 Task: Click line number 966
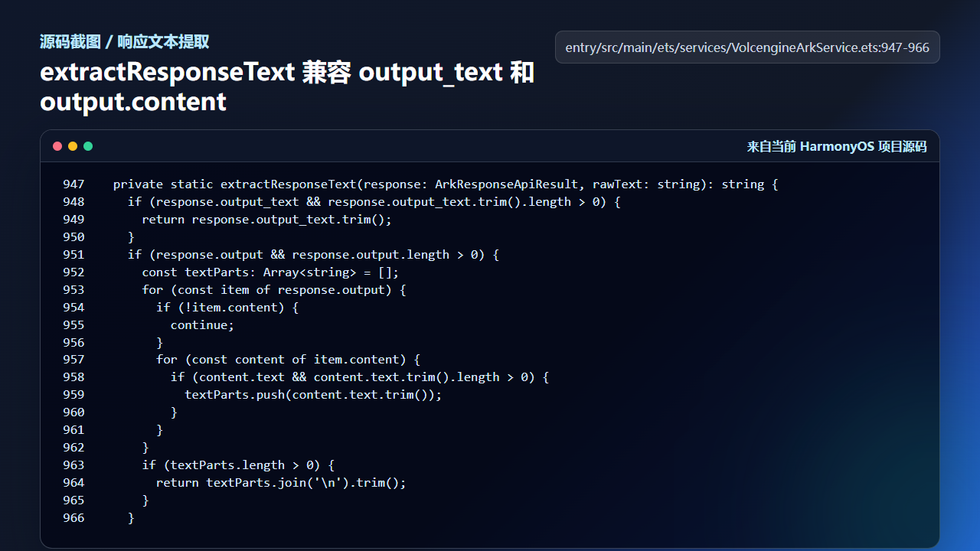[74, 518]
